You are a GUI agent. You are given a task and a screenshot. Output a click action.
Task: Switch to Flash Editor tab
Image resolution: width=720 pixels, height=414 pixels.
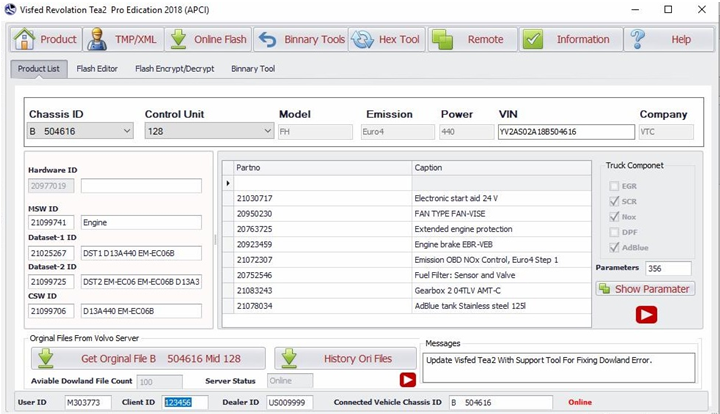point(97,69)
